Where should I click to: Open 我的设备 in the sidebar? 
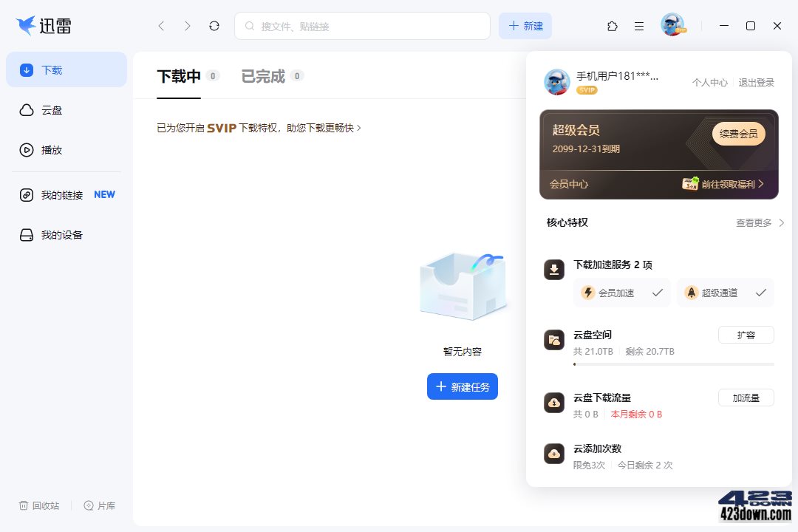coord(66,235)
